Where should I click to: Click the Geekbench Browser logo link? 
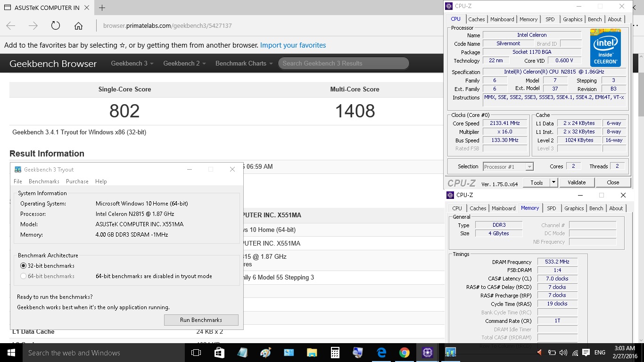tap(53, 64)
